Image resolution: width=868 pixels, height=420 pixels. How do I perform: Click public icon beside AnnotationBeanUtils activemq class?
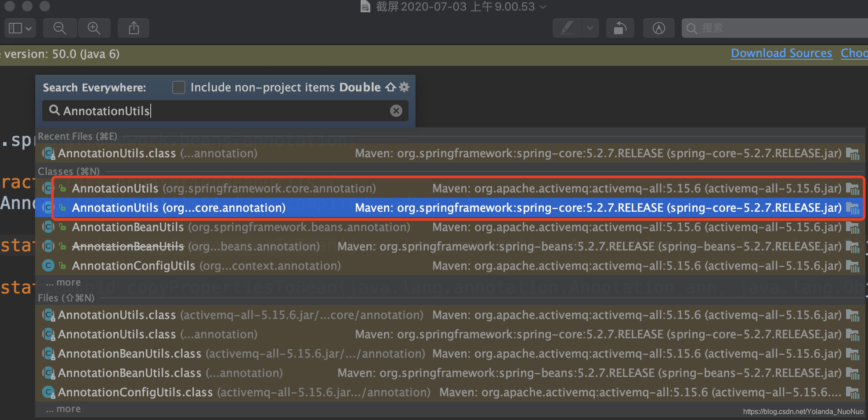tap(62, 227)
